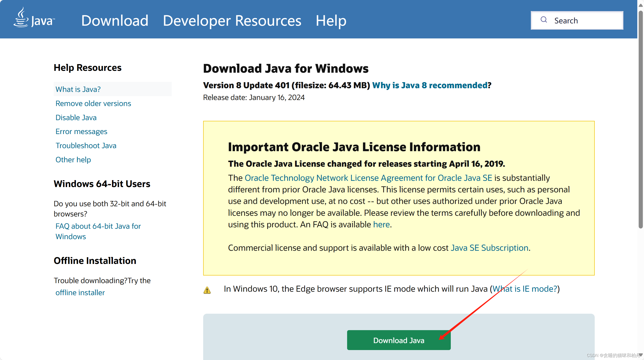The width and height of the screenshot is (644, 360).
Task: Click the search magnifier icon
Action: pyautogui.click(x=544, y=20)
